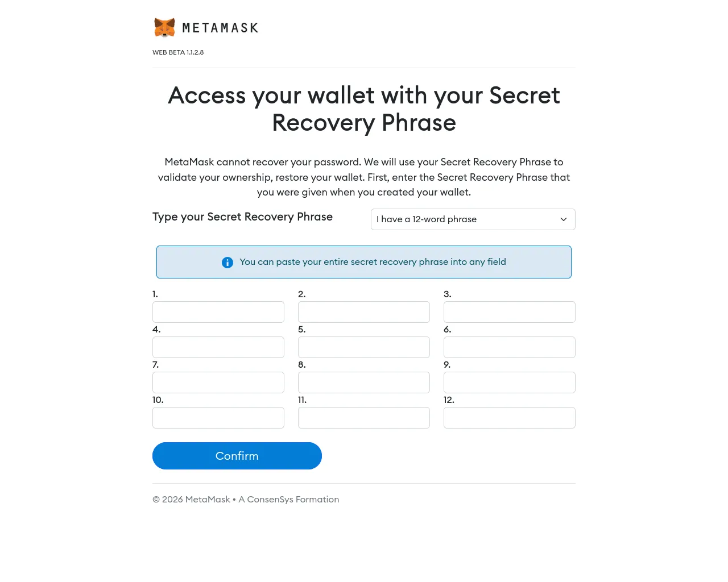Click the paste recovery phrase info banner

[x=364, y=262]
